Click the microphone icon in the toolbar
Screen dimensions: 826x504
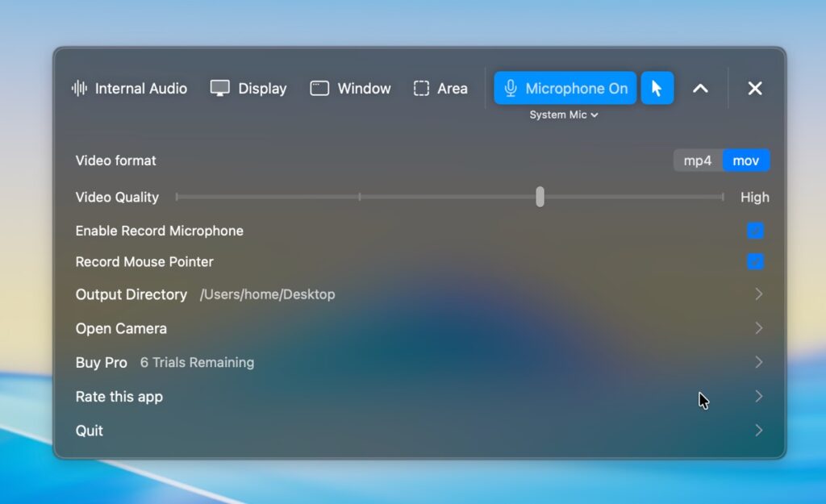(511, 89)
